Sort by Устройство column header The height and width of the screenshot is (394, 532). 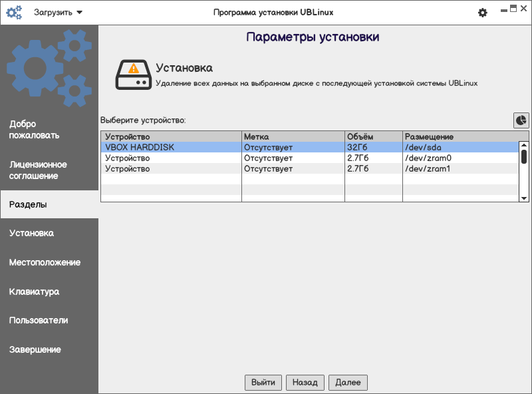[x=171, y=136]
